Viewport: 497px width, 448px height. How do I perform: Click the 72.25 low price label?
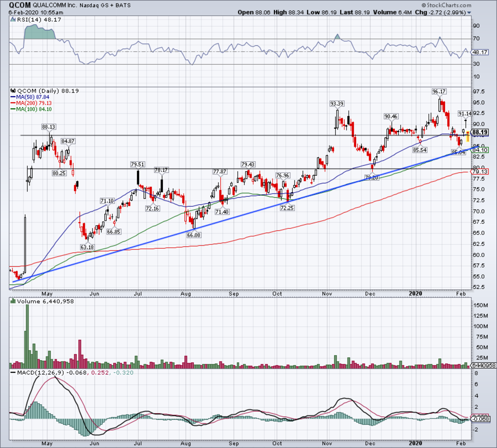click(287, 208)
